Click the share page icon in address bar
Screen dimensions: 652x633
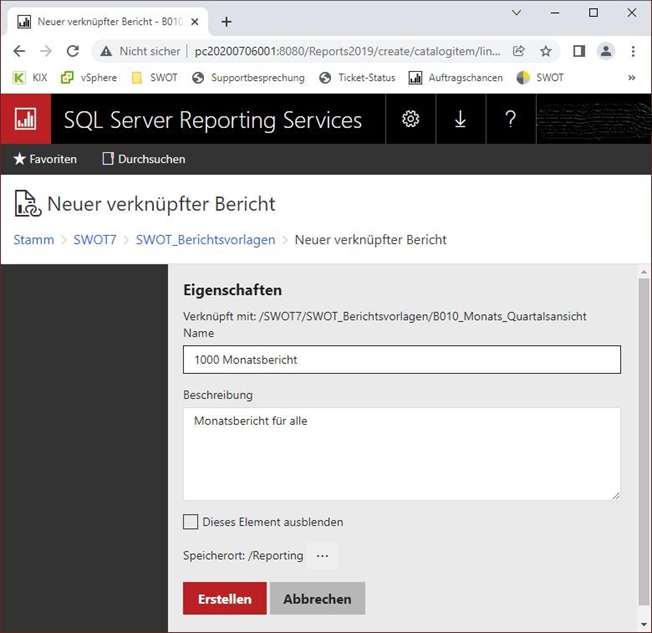coord(519,51)
